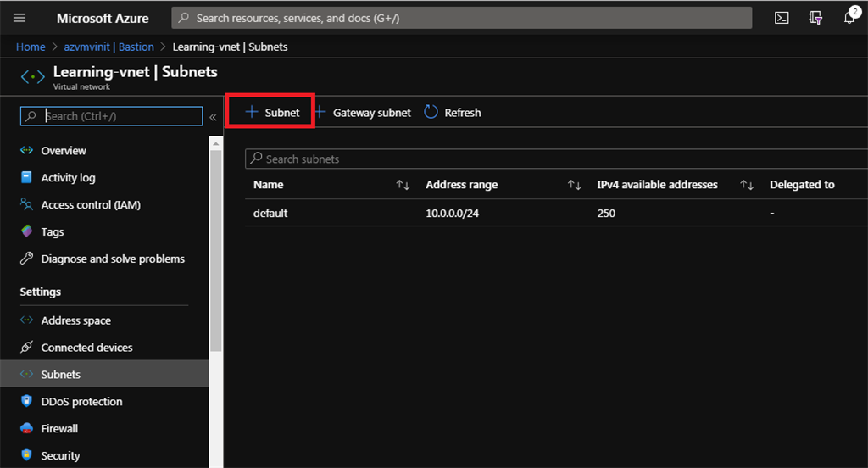Click the Firewall icon
Viewport: 868px width, 468px height.
click(x=26, y=428)
